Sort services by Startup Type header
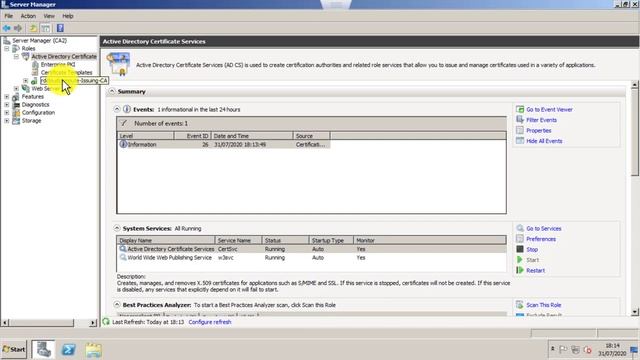 pyautogui.click(x=331, y=240)
